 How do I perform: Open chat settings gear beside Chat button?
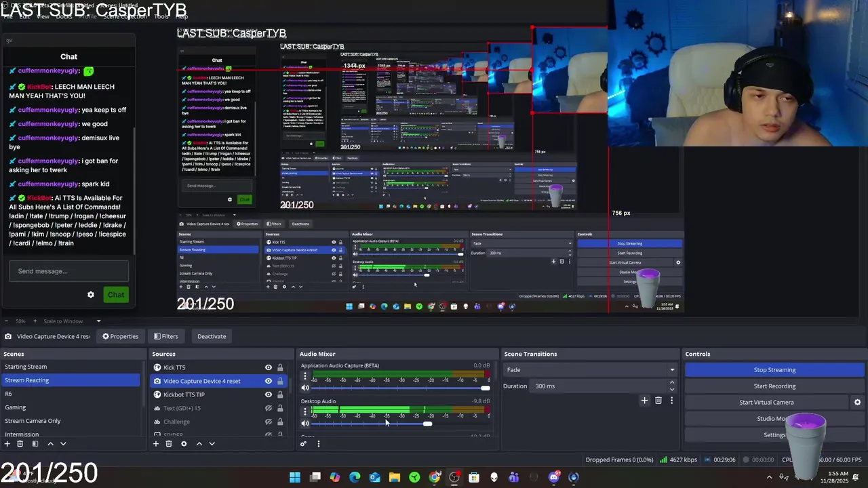point(91,295)
